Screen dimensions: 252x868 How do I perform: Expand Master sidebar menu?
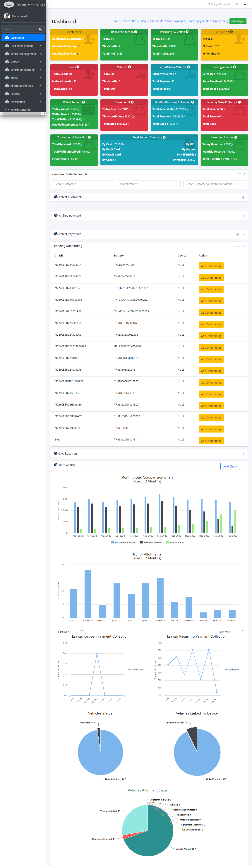(23, 62)
